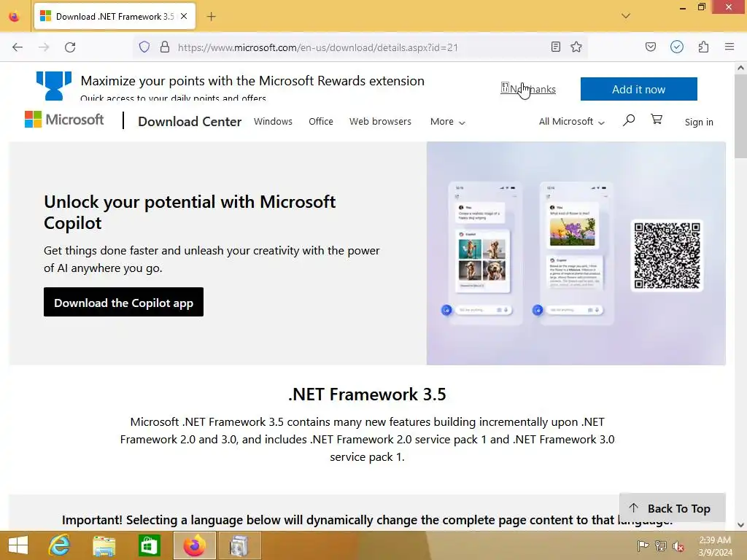Toggle reader view for this page
This screenshot has height=560, width=747.
coord(555,47)
